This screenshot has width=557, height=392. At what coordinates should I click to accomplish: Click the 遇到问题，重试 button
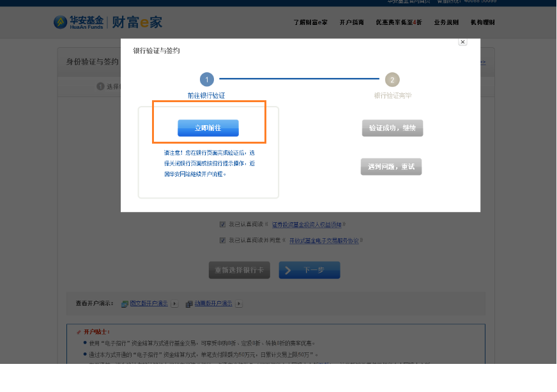click(x=391, y=167)
